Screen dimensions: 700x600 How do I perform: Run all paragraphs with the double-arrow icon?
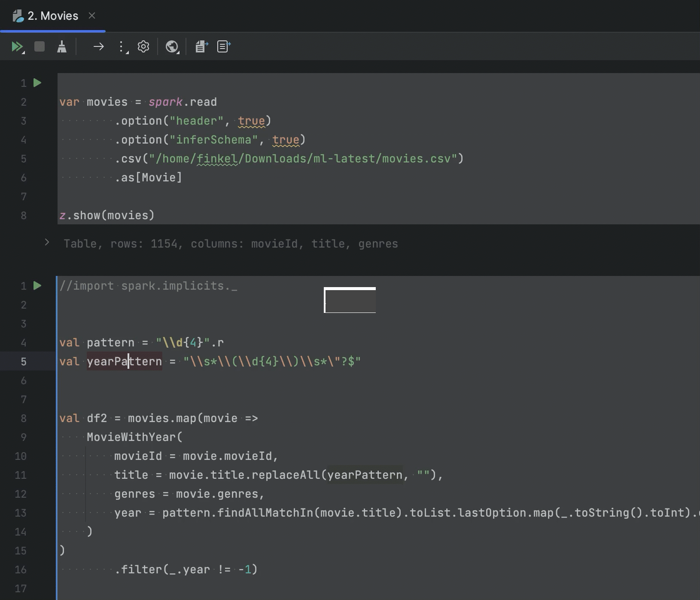17,46
